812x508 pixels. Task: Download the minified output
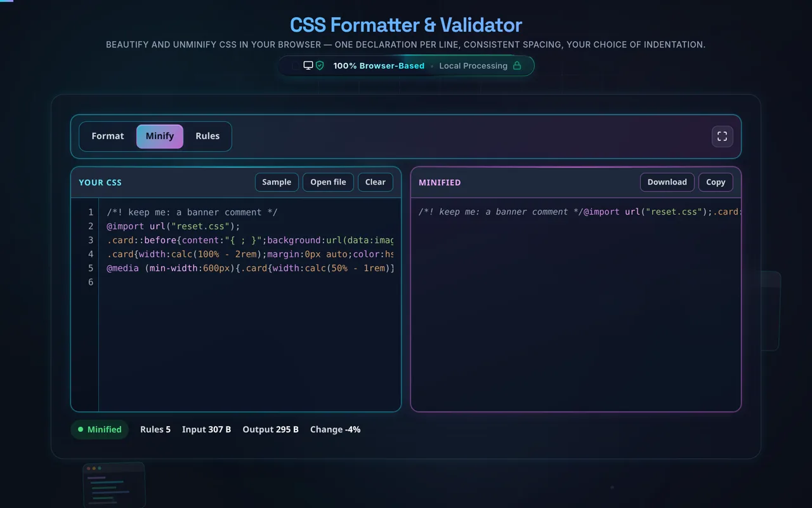(x=667, y=182)
